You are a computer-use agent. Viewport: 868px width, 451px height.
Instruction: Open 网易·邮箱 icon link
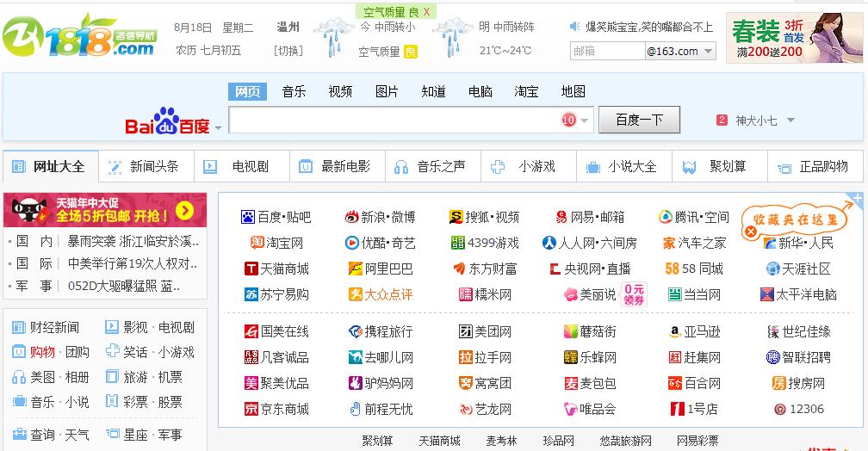561,218
